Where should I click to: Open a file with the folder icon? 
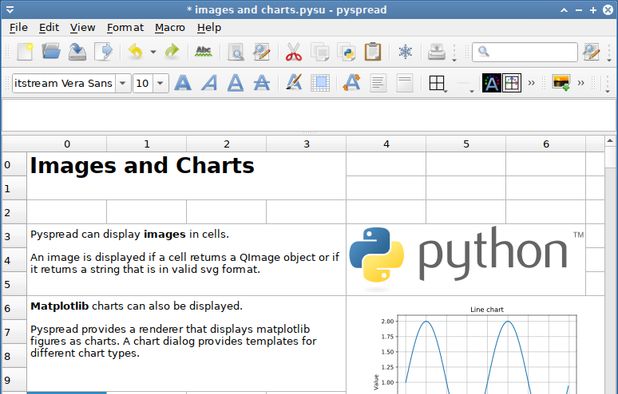point(51,52)
